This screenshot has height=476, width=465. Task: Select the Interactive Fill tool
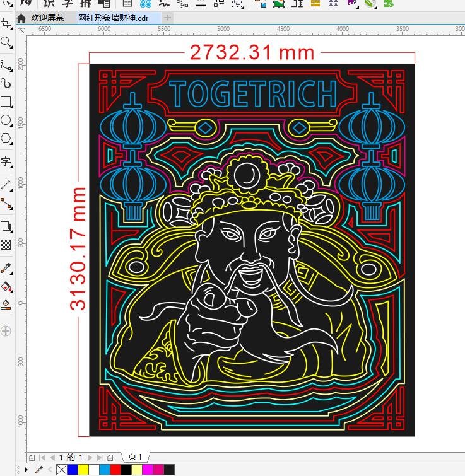coord(6,286)
